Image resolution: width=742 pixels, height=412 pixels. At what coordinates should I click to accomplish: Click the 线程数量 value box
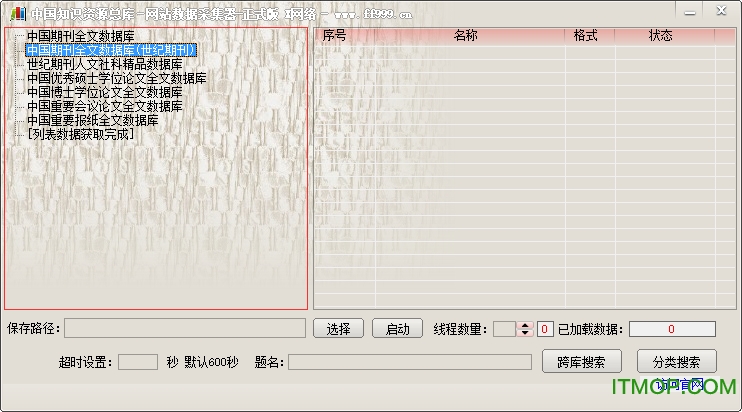pyautogui.click(x=504, y=329)
